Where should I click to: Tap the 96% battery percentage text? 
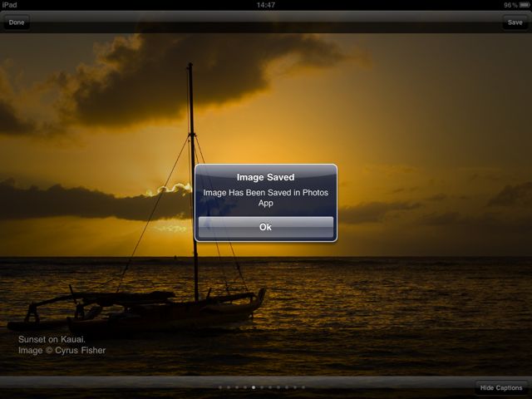(510, 5)
